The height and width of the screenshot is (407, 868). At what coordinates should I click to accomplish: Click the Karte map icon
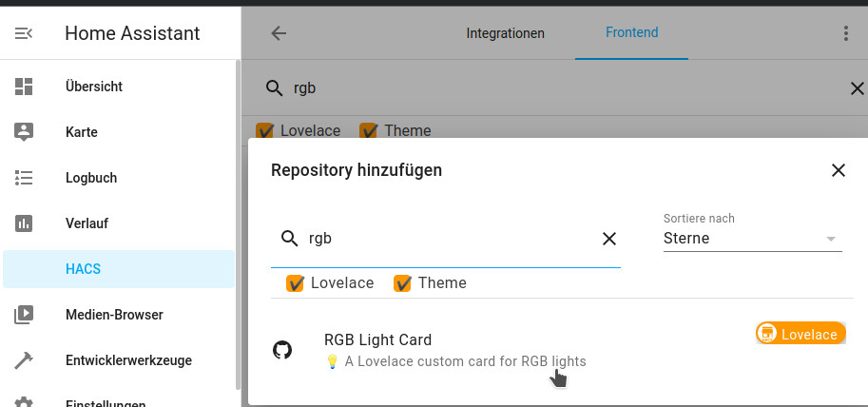tap(24, 132)
